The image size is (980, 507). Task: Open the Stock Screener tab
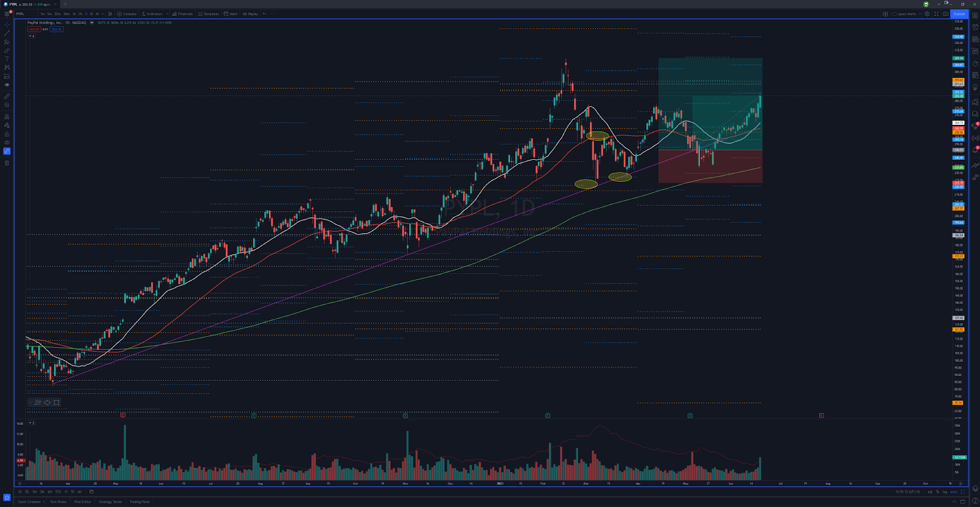[x=30, y=501]
